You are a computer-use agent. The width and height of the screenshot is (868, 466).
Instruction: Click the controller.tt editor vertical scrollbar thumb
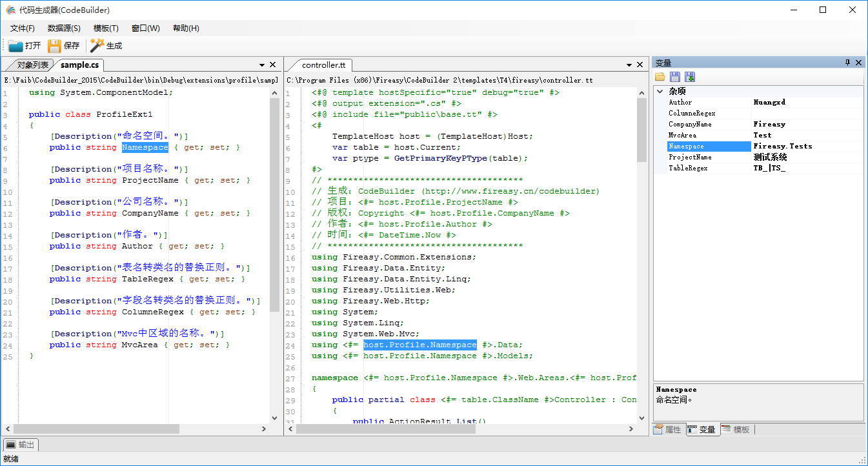pyautogui.click(x=641, y=129)
